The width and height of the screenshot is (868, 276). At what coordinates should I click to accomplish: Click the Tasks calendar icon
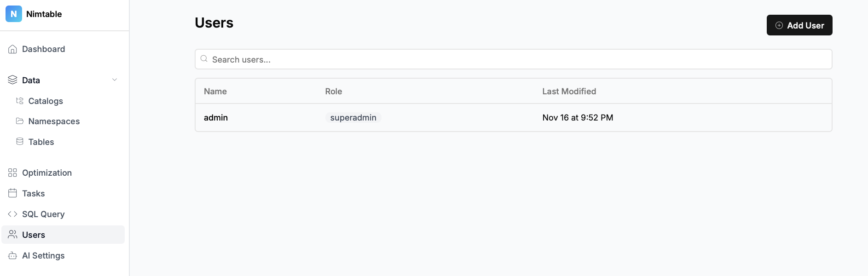[x=12, y=193]
